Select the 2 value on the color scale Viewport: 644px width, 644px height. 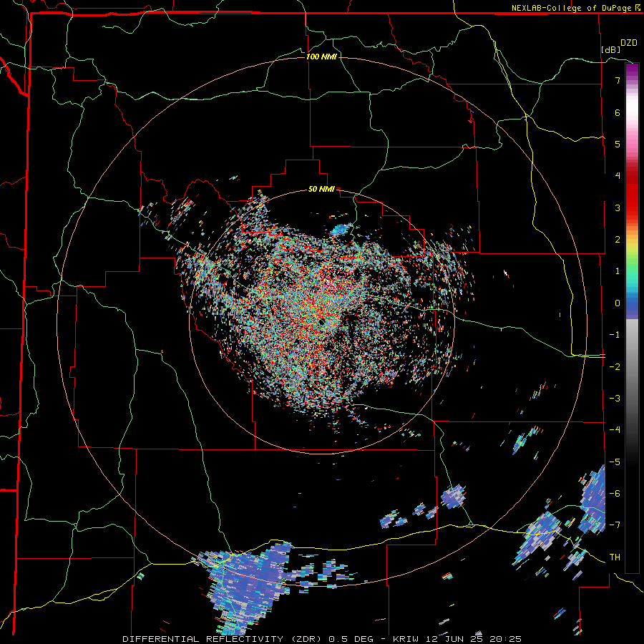[x=618, y=240]
